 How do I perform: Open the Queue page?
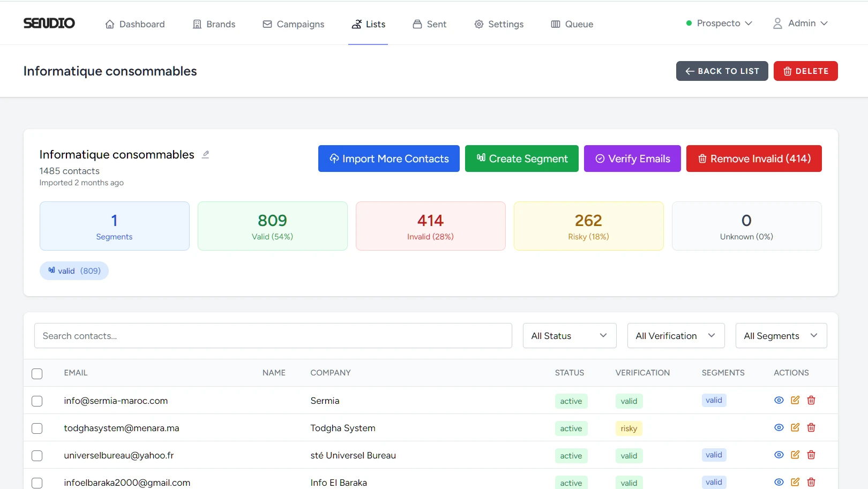572,24
